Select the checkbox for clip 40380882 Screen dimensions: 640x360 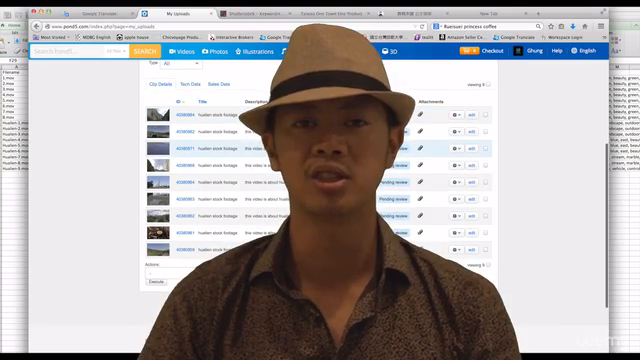pos(485,131)
